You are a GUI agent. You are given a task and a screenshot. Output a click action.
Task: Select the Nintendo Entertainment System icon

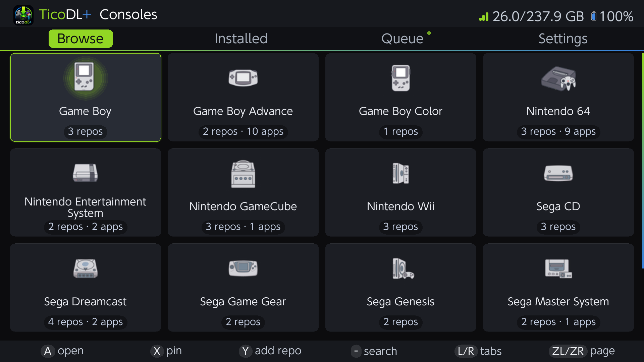tap(86, 173)
